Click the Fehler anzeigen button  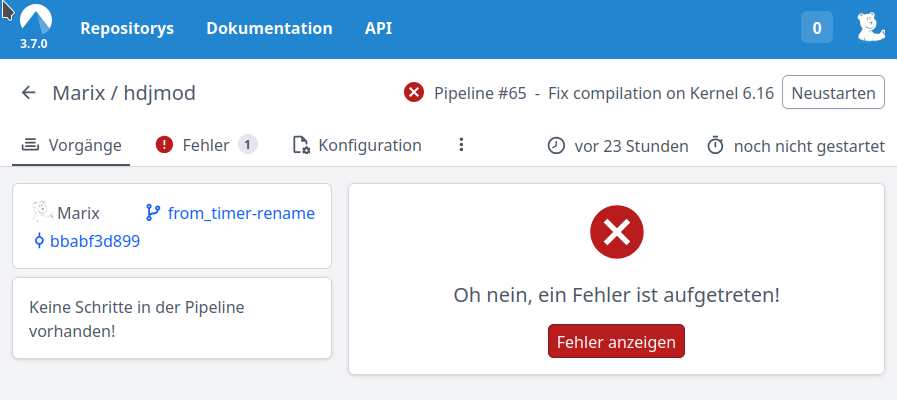(616, 342)
